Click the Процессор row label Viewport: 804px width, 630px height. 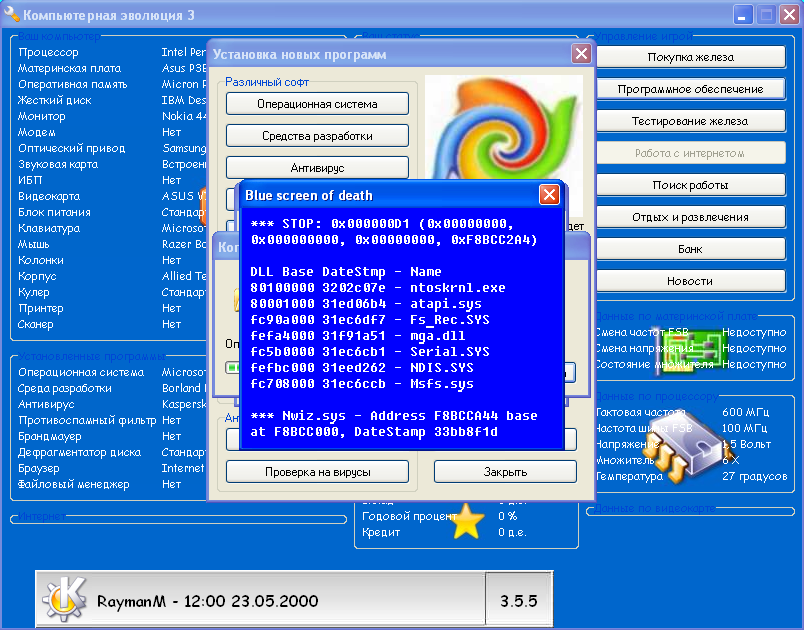tap(48, 52)
